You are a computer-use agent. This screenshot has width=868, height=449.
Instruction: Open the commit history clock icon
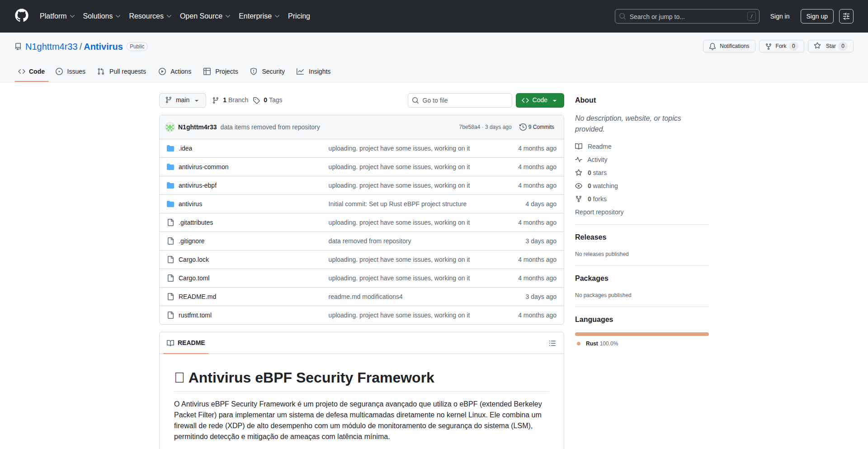point(523,127)
